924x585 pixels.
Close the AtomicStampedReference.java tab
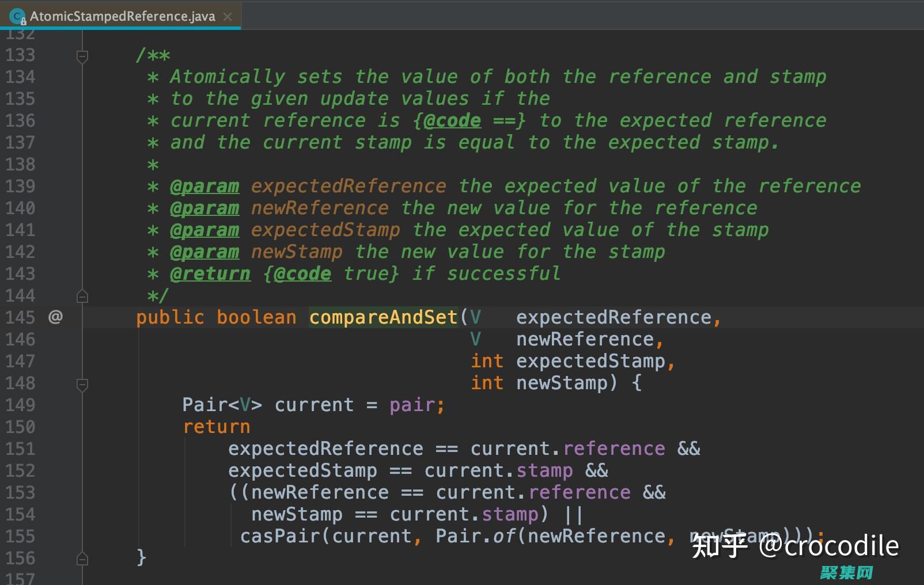tap(228, 17)
